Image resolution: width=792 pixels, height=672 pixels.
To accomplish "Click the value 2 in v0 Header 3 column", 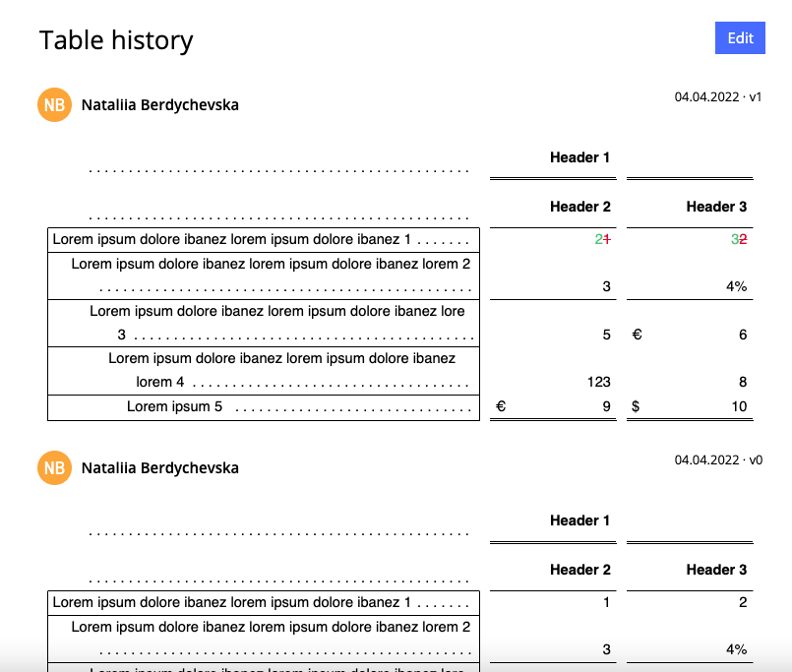I will pos(743,602).
